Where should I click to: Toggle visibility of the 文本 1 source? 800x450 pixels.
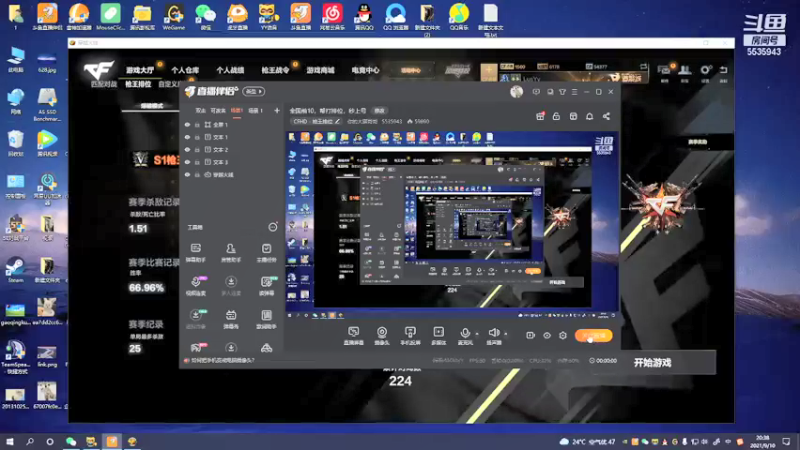coord(187,137)
